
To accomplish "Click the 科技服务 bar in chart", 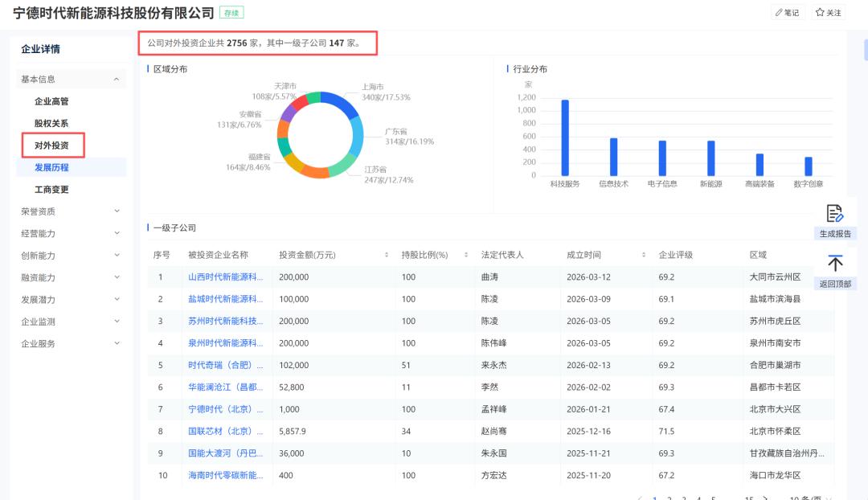I will [565, 137].
